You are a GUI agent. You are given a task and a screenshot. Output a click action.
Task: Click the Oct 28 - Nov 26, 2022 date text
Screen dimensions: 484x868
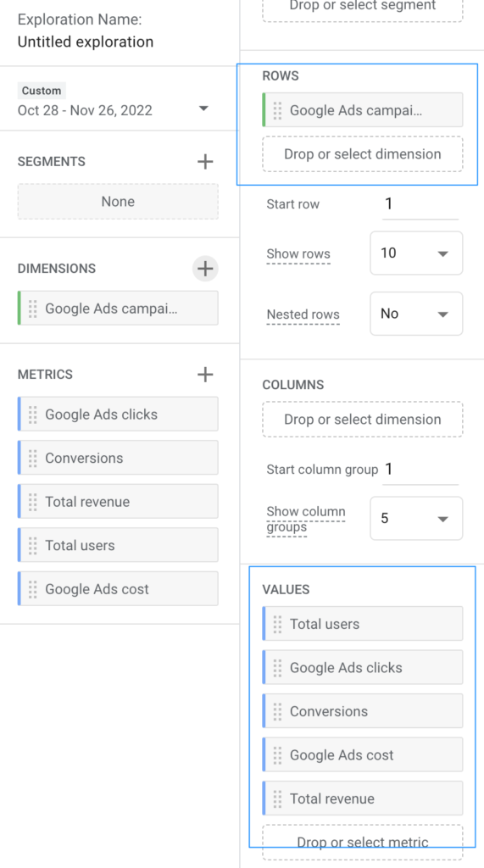[85, 110]
